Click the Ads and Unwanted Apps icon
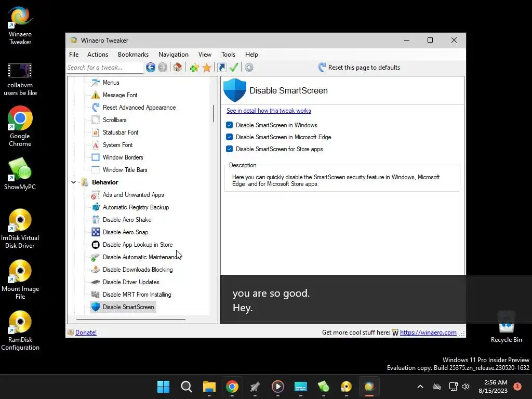 [x=96, y=195]
